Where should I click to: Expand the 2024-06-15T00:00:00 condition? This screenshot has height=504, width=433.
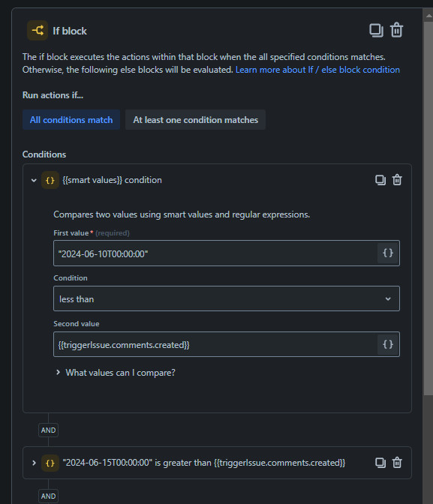coord(34,463)
